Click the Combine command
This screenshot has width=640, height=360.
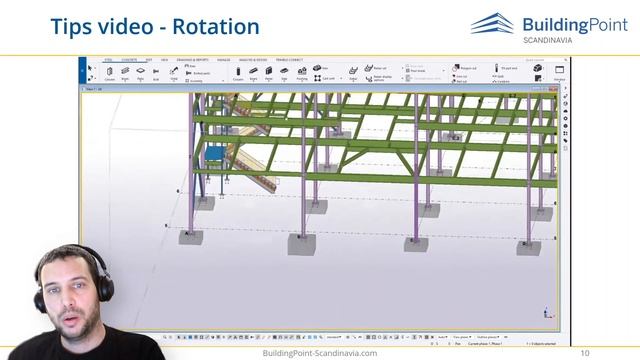pos(501,81)
